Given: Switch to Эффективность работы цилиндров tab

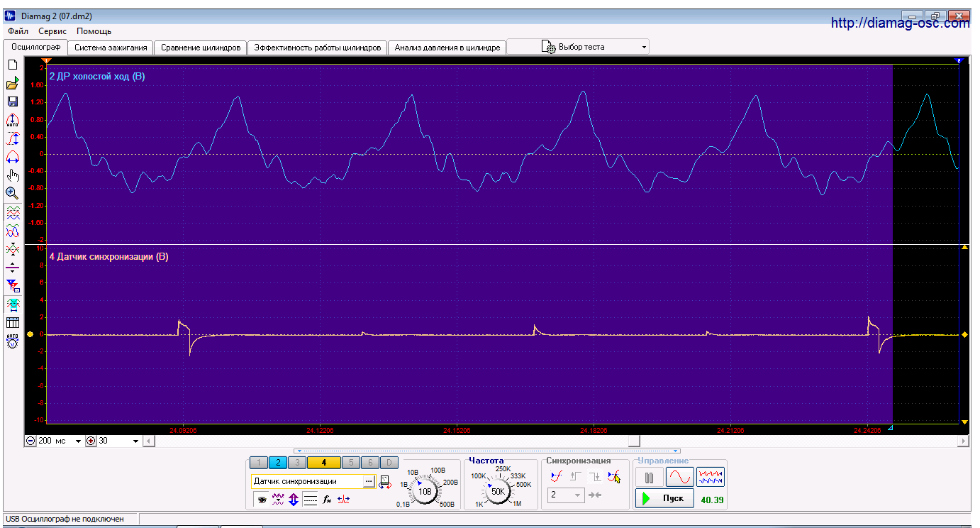Looking at the screenshot, I should click(318, 48).
